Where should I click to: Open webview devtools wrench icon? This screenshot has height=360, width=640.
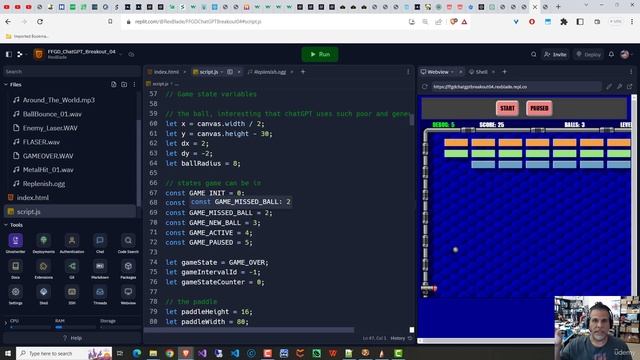(620, 87)
